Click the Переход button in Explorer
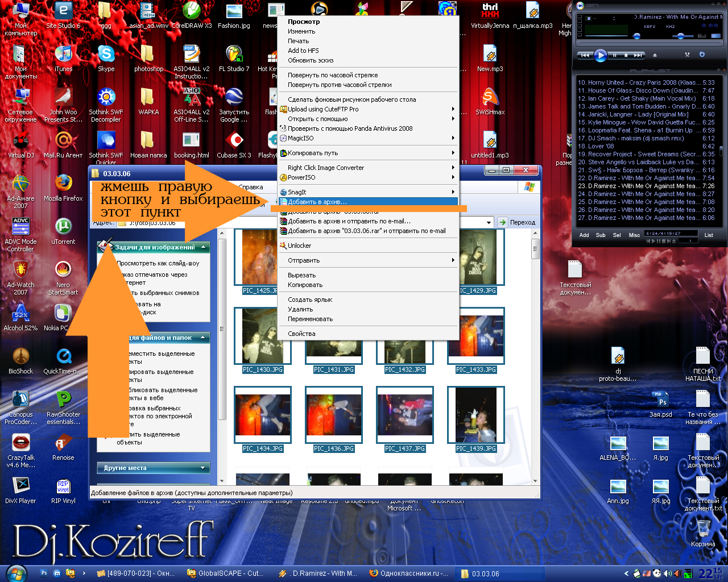 click(517, 222)
